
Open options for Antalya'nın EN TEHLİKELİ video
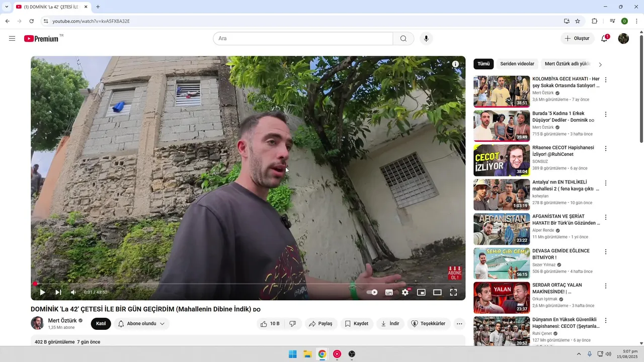coord(606,183)
